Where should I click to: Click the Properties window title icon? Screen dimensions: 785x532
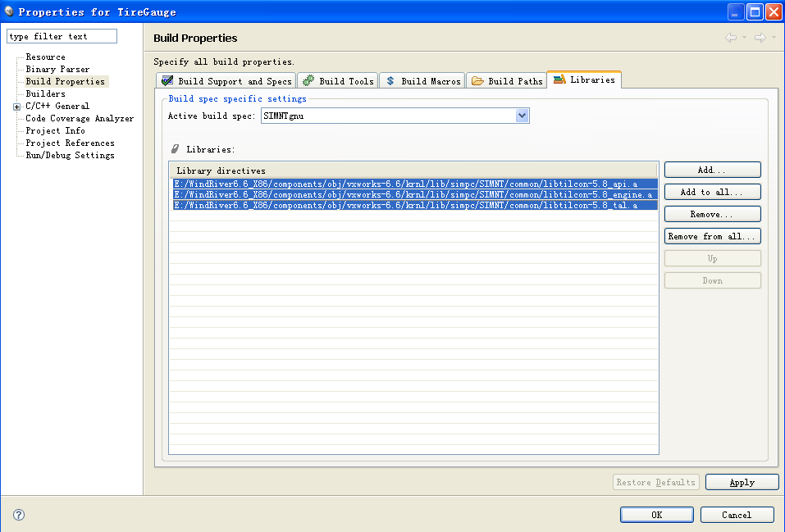(x=8, y=11)
